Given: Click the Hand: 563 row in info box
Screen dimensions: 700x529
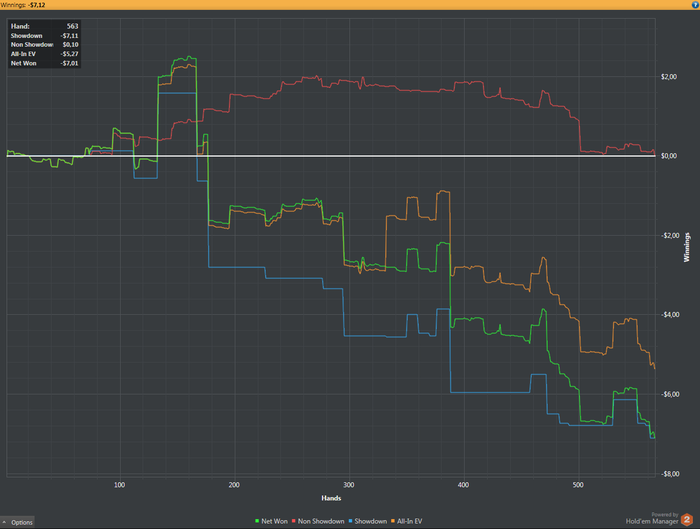Looking at the screenshot, I should pos(44,26).
